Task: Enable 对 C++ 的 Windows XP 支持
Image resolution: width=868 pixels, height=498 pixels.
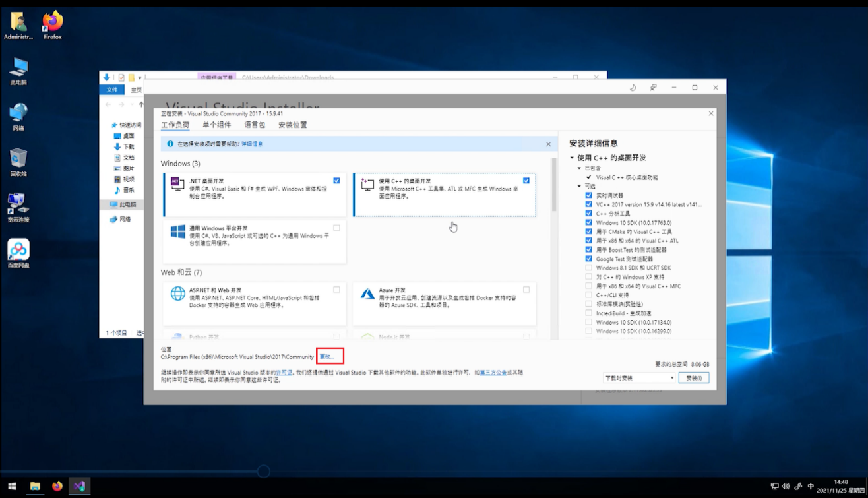Action: (588, 277)
